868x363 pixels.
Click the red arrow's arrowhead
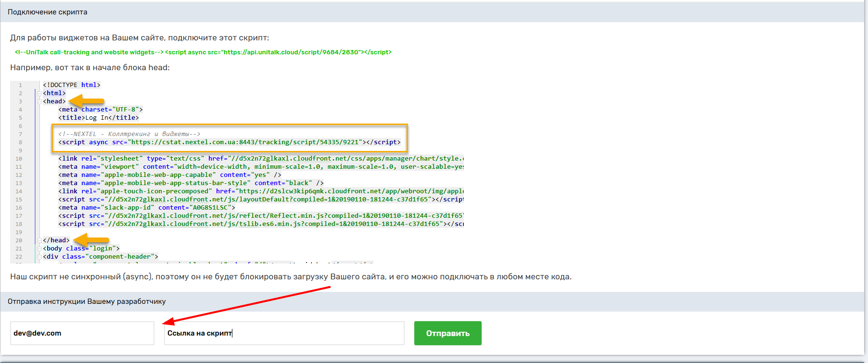[x=168, y=322]
